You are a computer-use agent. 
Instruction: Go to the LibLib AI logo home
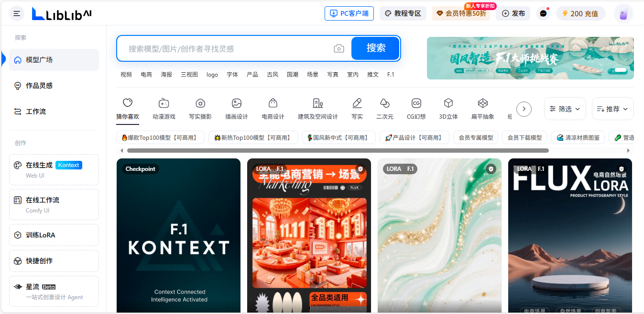tap(62, 14)
